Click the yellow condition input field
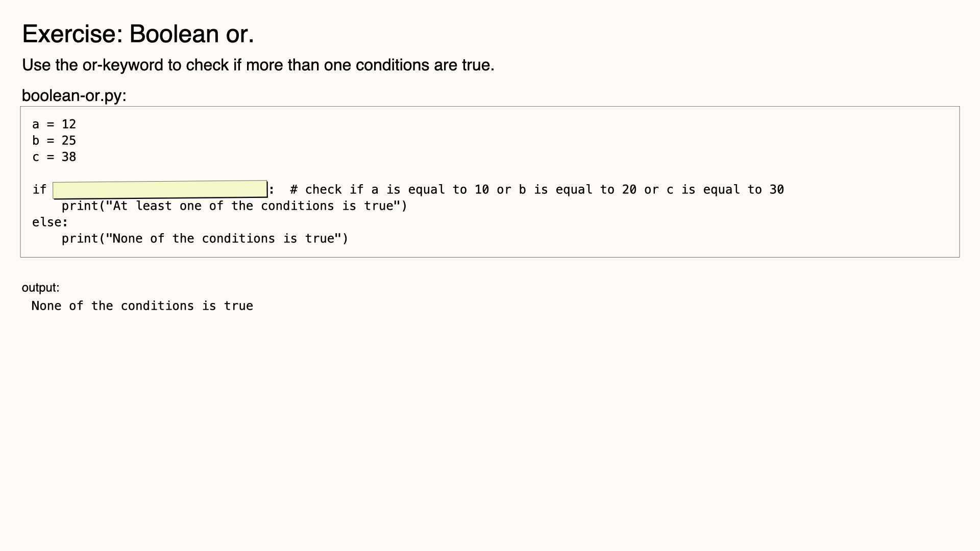 point(160,189)
